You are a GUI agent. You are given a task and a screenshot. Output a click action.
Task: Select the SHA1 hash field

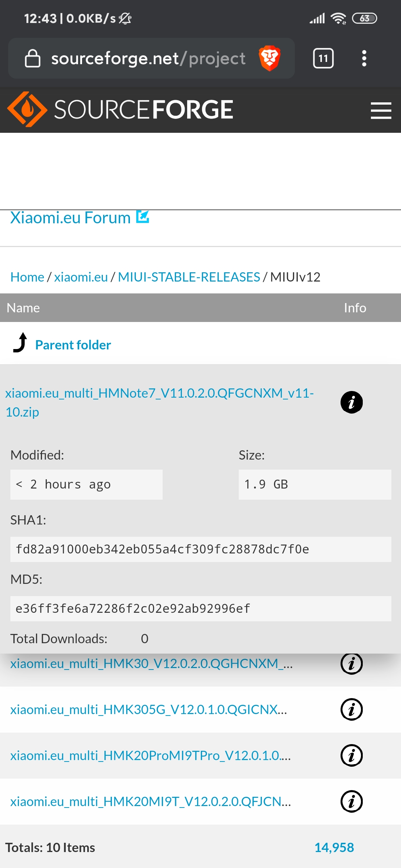tap(200, 549)
